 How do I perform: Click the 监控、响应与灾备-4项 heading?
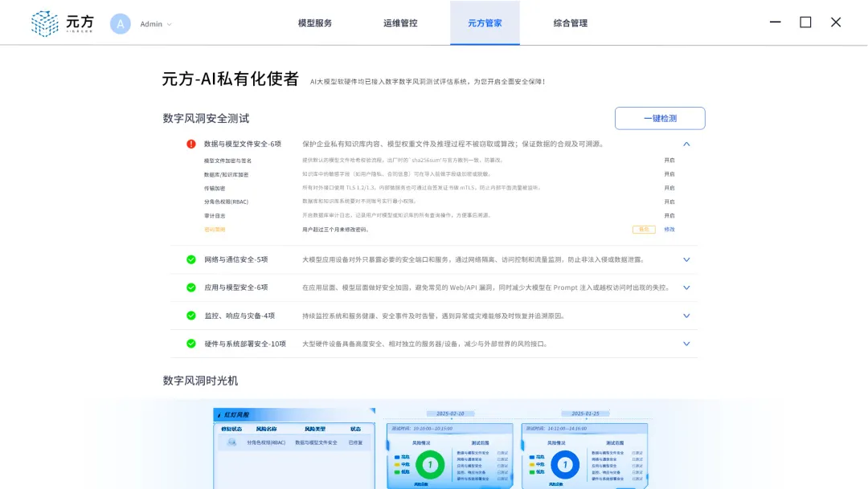(x=240, y=316)
